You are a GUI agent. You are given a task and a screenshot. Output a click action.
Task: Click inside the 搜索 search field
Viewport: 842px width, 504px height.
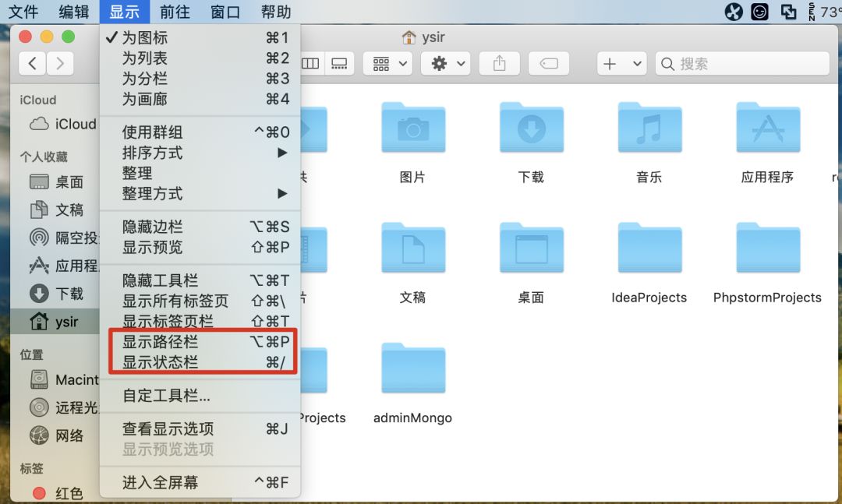click(x=741, y=63)
